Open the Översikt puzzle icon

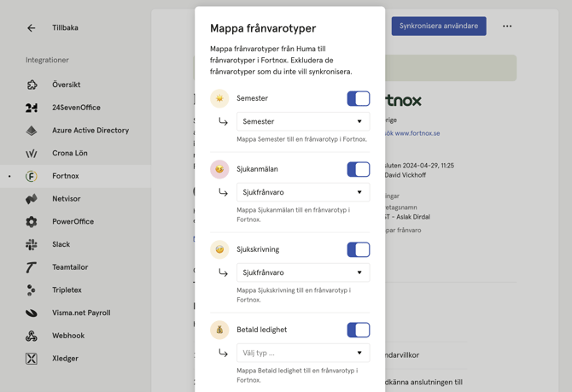click(32, 85)
